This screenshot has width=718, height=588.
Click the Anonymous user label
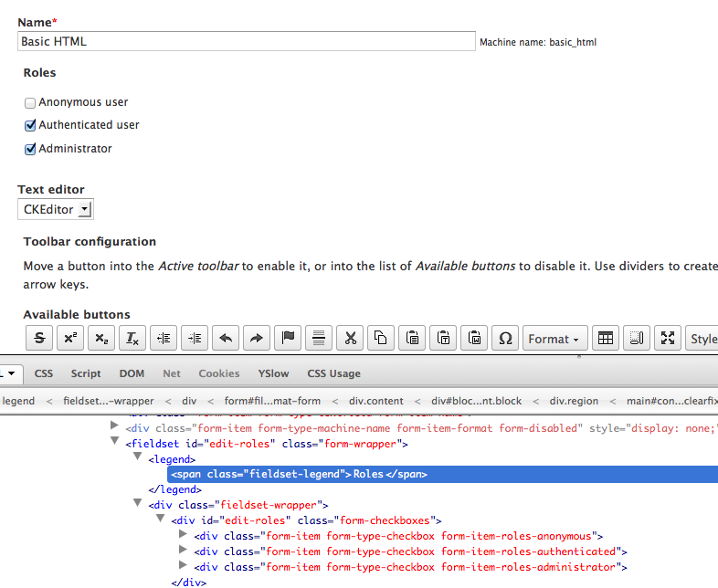[83, 102]
